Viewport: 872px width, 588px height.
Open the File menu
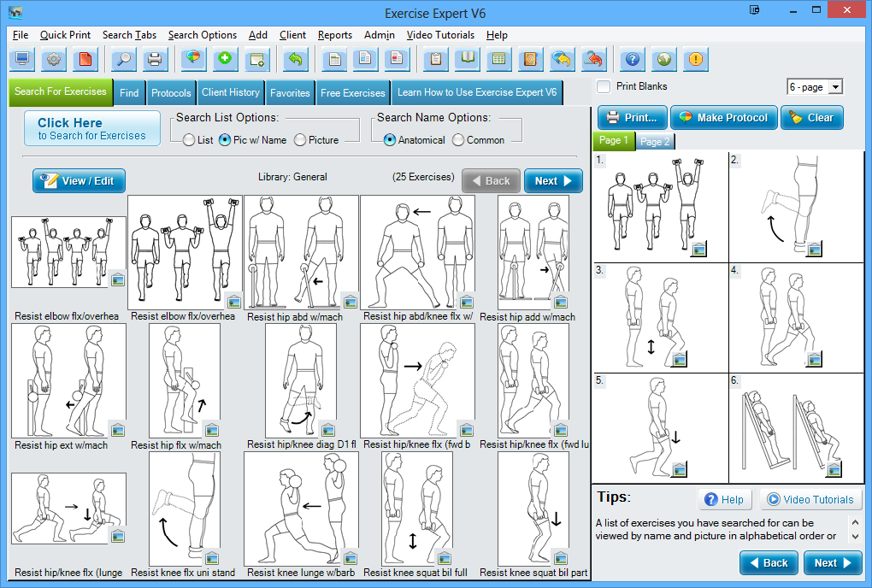click(x=21, y=35)
